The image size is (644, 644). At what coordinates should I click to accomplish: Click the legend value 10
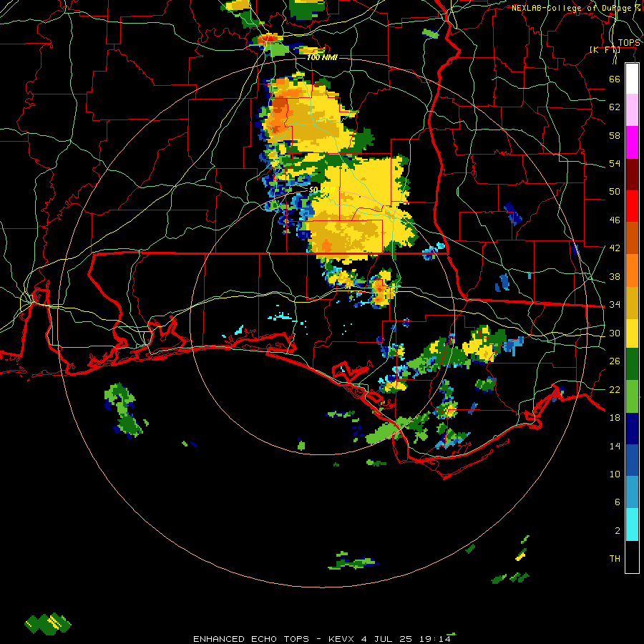[615, 474]
